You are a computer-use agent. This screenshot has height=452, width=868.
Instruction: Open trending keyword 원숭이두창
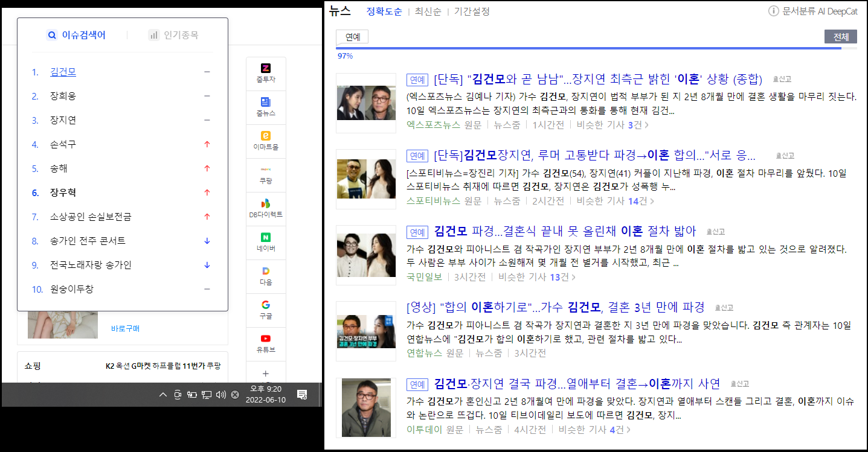[72, 289]
